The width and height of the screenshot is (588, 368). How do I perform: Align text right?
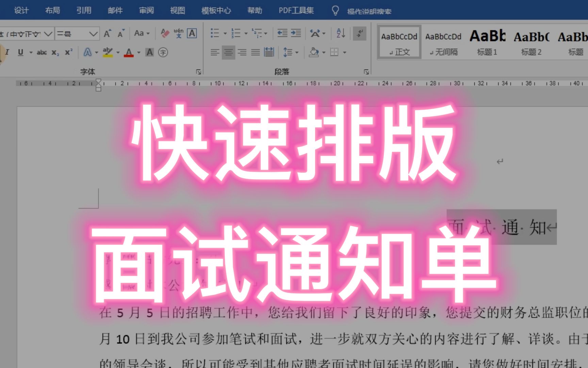click(x=242, y=52)
